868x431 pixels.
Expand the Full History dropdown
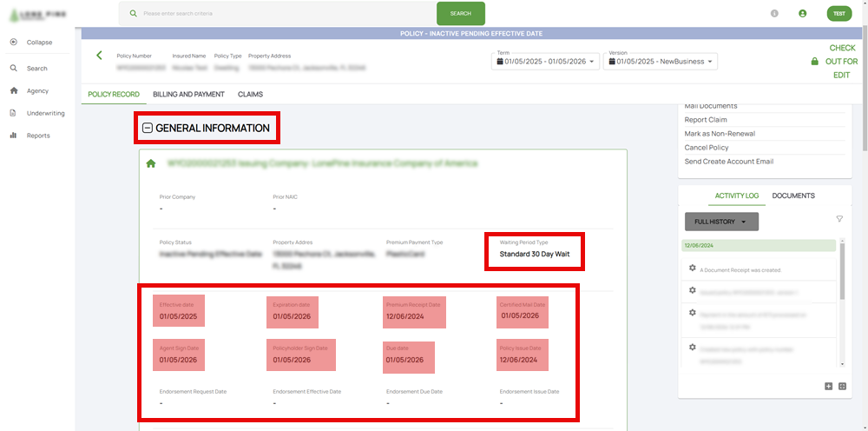coord(720,222)
